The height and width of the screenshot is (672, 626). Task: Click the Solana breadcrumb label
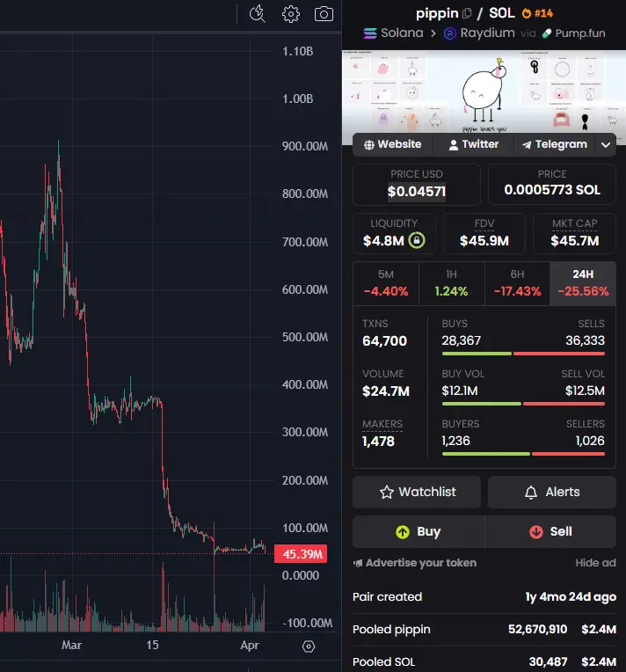(402, 33)
